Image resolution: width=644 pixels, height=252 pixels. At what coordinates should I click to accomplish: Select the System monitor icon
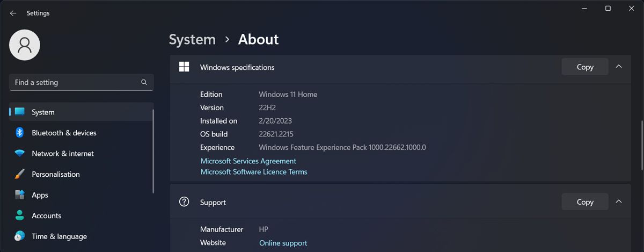pyautogui.click(x=20, y=112)
